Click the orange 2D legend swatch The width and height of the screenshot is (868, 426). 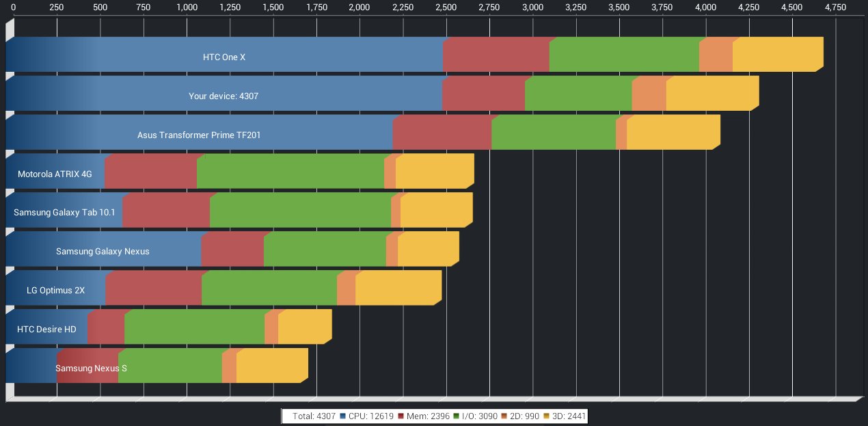[x=504, y=416]
